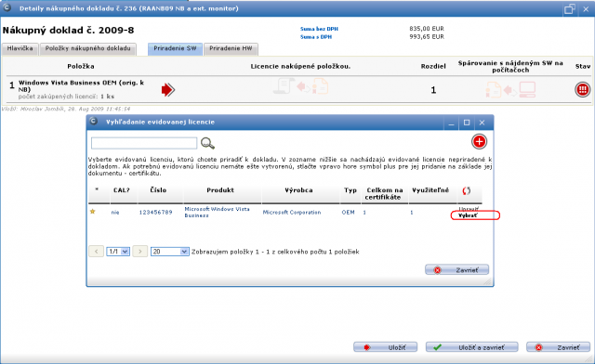The height and width of the screenshot is (364, 595).
Task: Restore the main window with overlapping-squares icon
Action: (x=570, y=8)
